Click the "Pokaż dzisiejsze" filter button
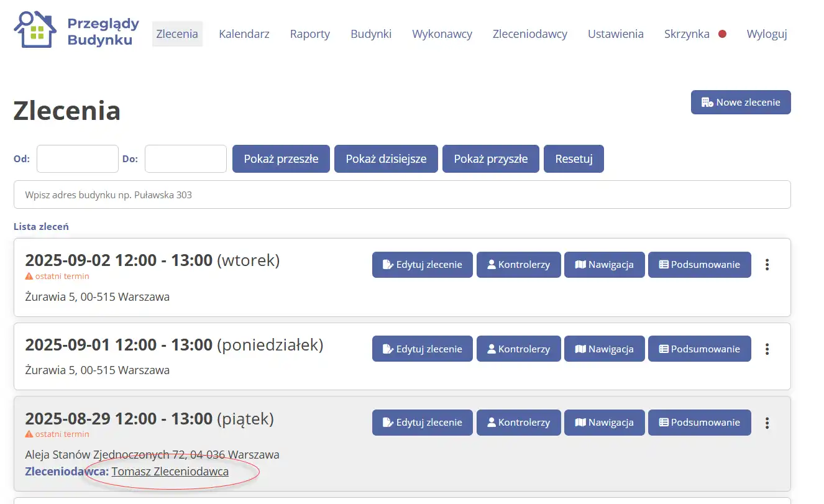The image size is (824, 504). (x=385, y=158)
